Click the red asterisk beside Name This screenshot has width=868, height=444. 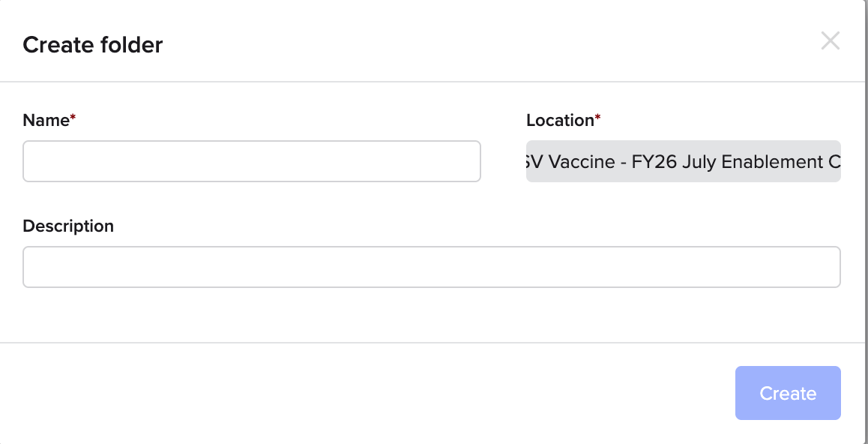tap(73, 118)
